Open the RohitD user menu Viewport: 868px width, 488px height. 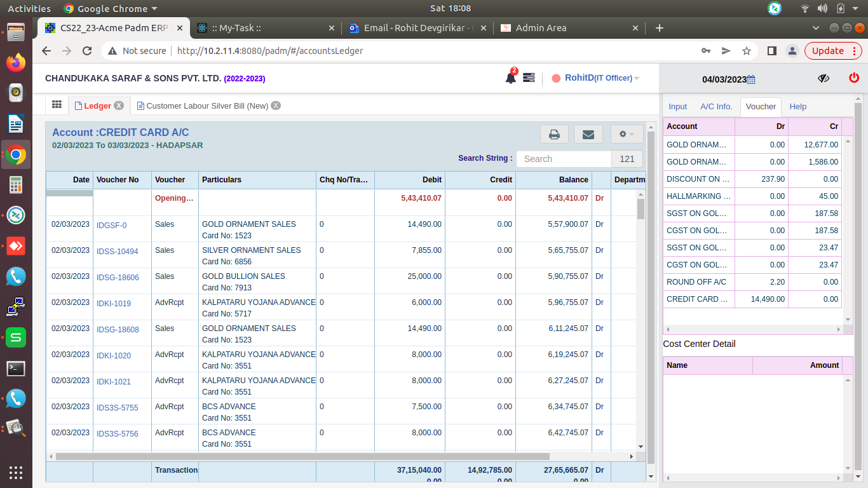(595, 78)
